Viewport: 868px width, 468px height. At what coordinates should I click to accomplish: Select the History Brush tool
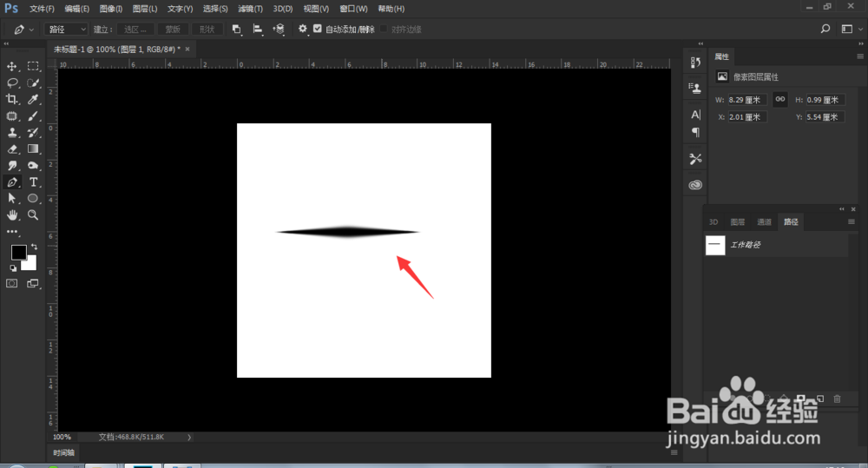(33, 133)
